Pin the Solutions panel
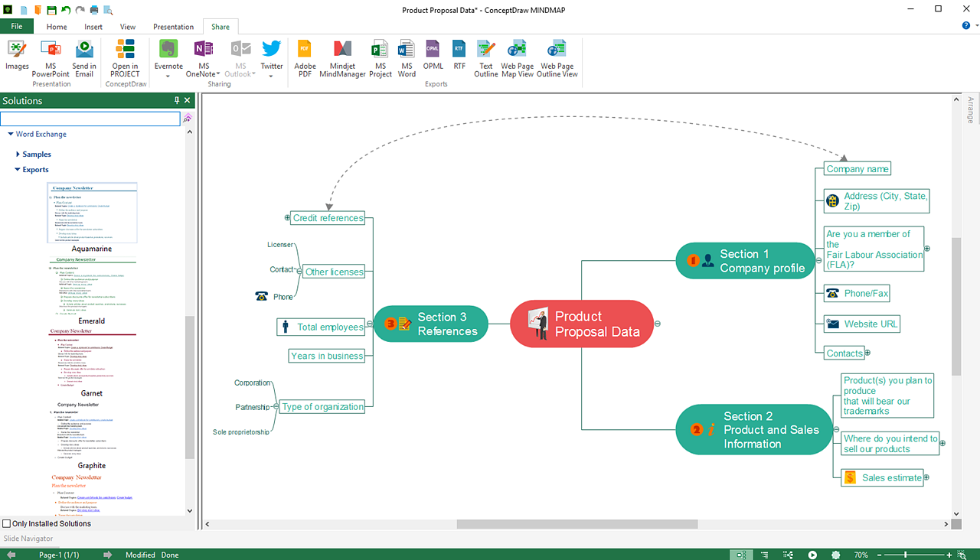980x560 pixels. (x=177, y=100)
